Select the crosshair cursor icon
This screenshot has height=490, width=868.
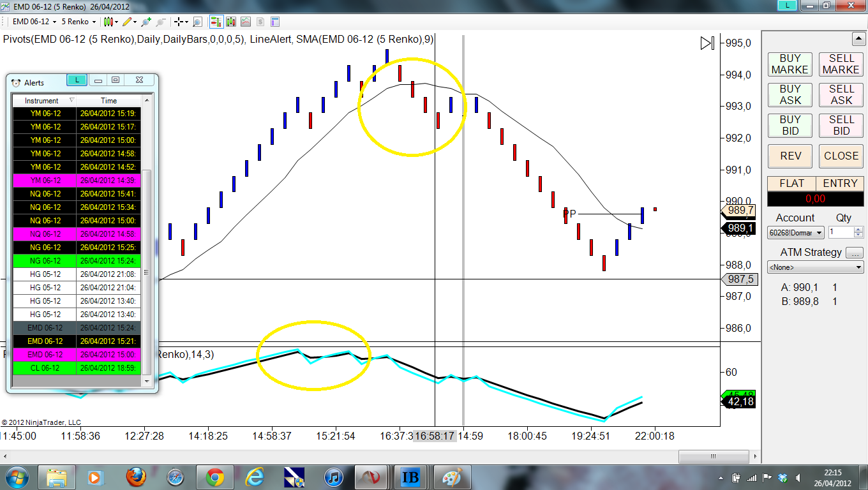pos(179,22)
